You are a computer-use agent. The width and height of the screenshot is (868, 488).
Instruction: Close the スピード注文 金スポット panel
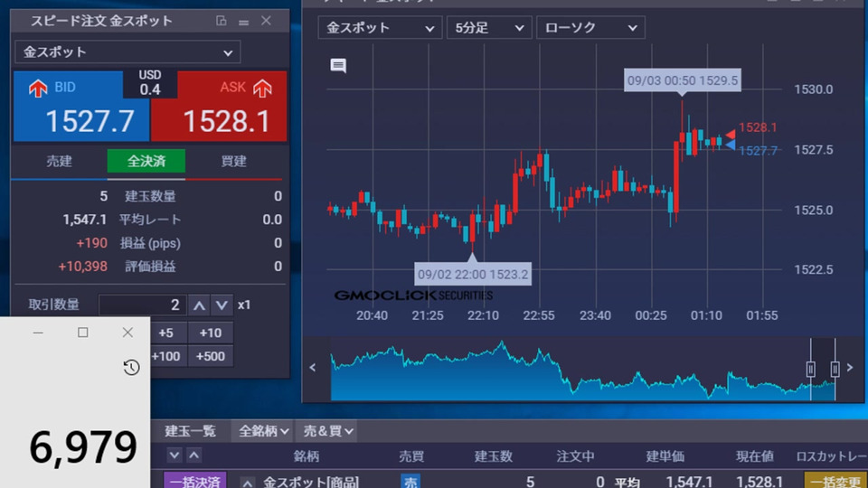pyautogui.click(x=266, y=21)
